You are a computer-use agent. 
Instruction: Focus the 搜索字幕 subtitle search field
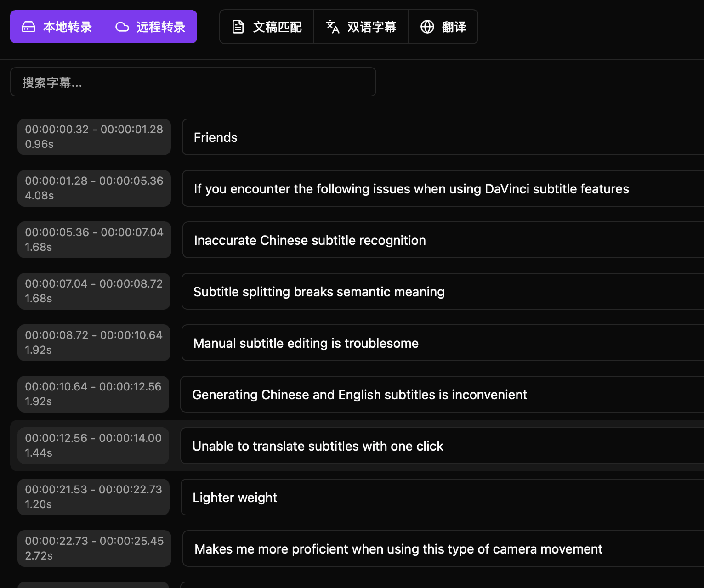click(193, 82)
